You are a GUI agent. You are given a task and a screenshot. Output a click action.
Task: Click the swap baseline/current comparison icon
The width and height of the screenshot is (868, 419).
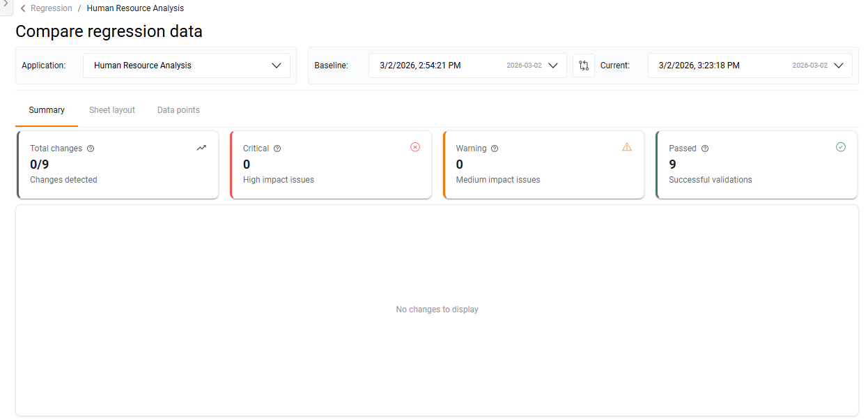tap(583, 65)
